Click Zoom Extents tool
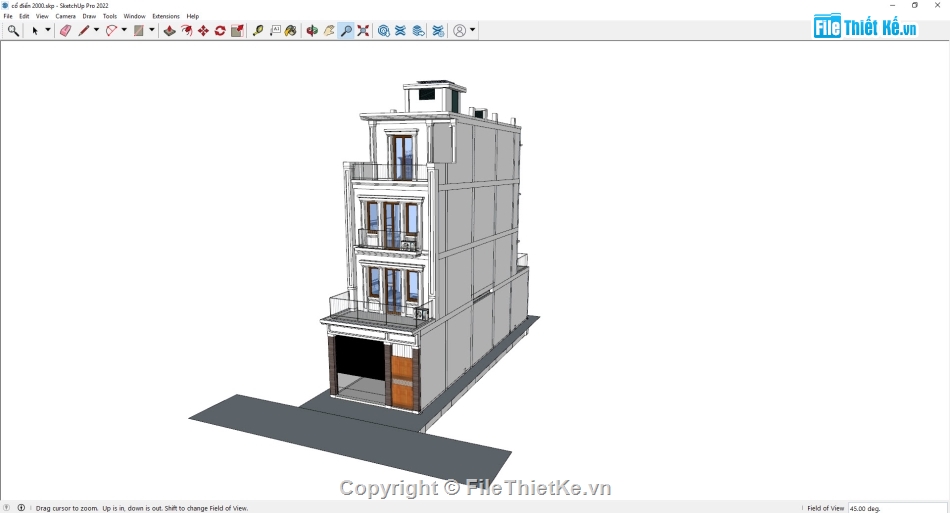Screen dimensions: 950x513 pyautogui.click(x=363, y=30)
